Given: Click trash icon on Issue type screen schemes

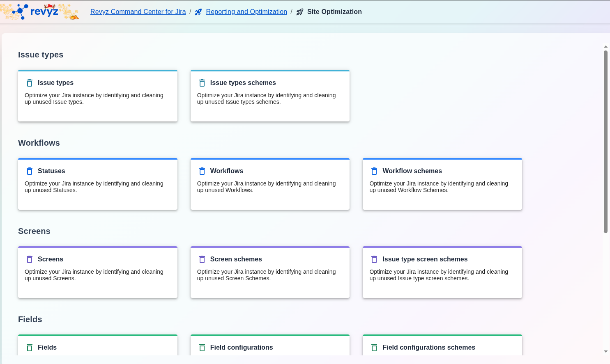Looking at the screenshot, I should pyautogui.click(x=374, y=259).
